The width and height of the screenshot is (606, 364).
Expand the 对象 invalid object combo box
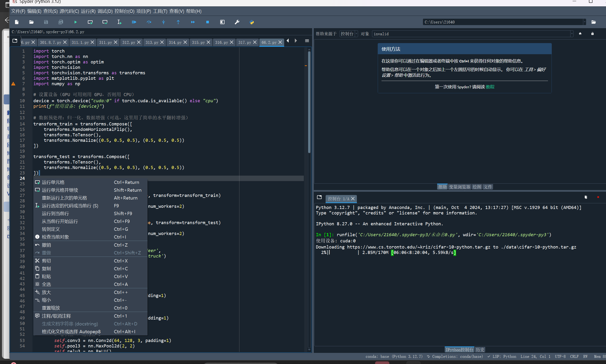(x=572, y=34)
